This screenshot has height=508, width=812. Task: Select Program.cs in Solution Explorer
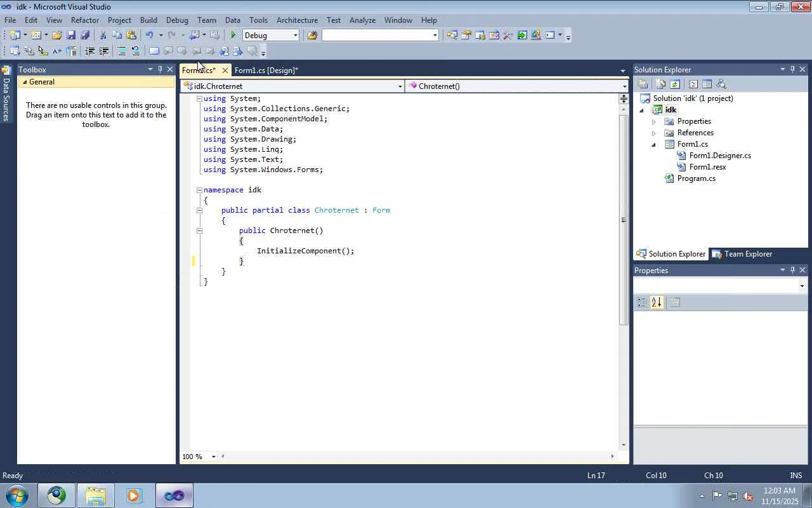[696, 178]
